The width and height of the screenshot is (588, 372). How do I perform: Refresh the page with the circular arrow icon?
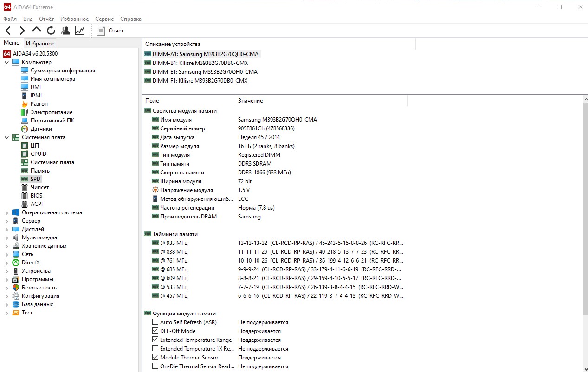coord(51,31)
